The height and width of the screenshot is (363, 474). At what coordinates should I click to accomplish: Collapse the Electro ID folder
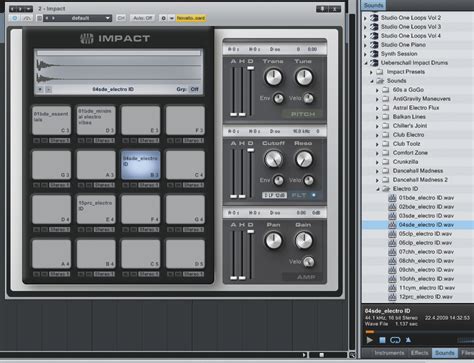coord(378,189)
